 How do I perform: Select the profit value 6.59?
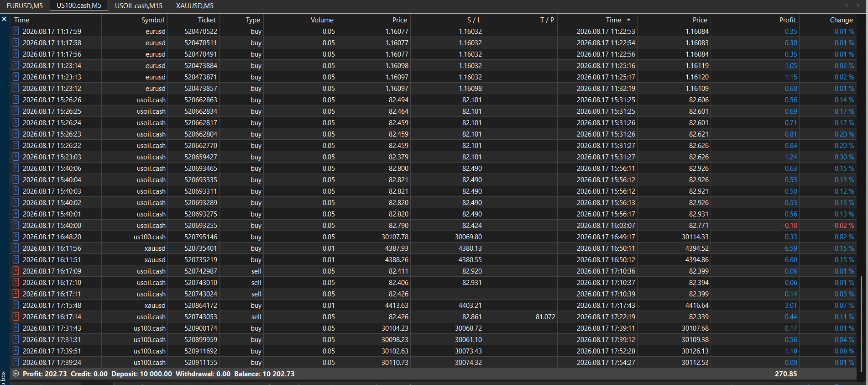[x=791, y=248]
